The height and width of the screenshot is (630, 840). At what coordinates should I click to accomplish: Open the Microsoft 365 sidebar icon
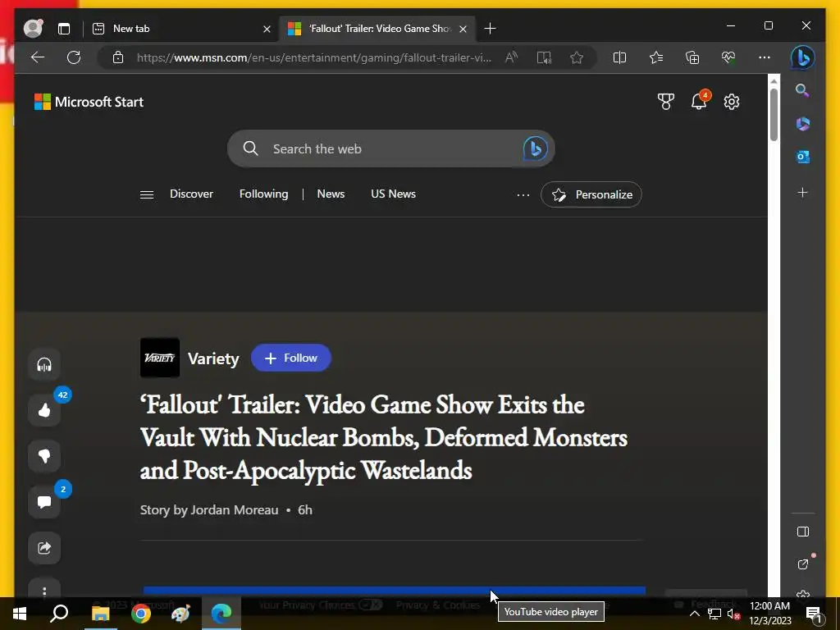point(802,124)
